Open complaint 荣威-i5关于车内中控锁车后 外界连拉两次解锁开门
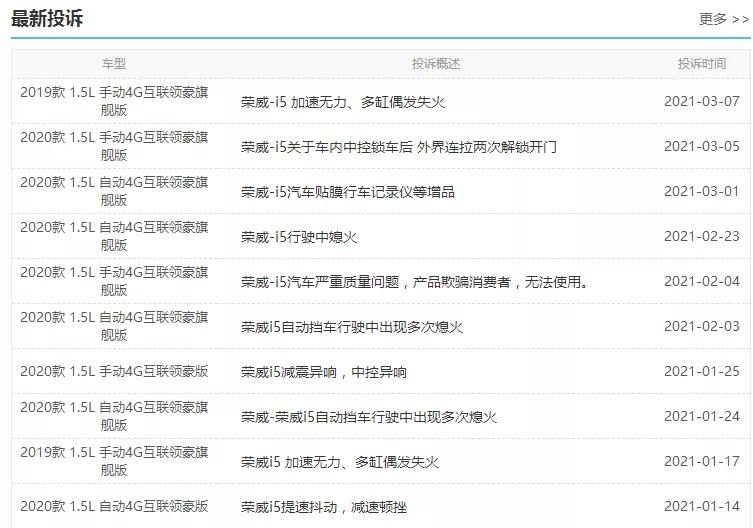The height and width of the screenshot is (528, 753). click(x=399, y=147)
